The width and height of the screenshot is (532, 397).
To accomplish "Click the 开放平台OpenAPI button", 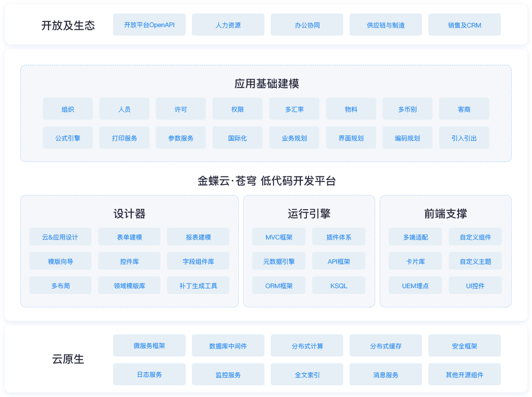I will tap(149, 25).
